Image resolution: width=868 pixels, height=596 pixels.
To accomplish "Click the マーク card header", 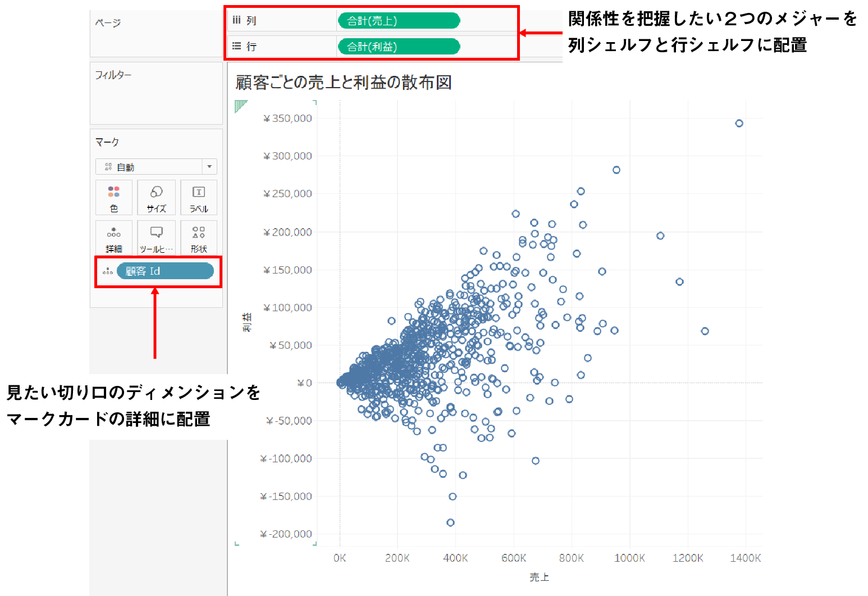I will [107, 142].
